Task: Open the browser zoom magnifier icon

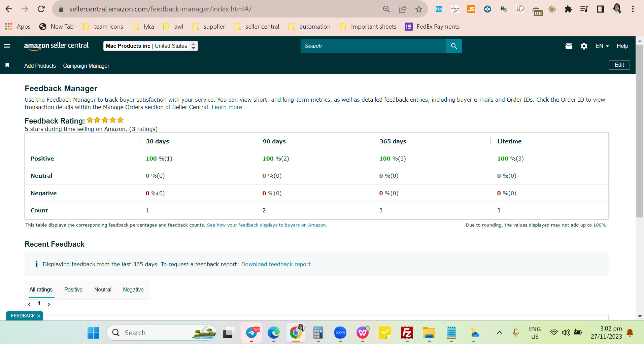Action: click(386, 9)
